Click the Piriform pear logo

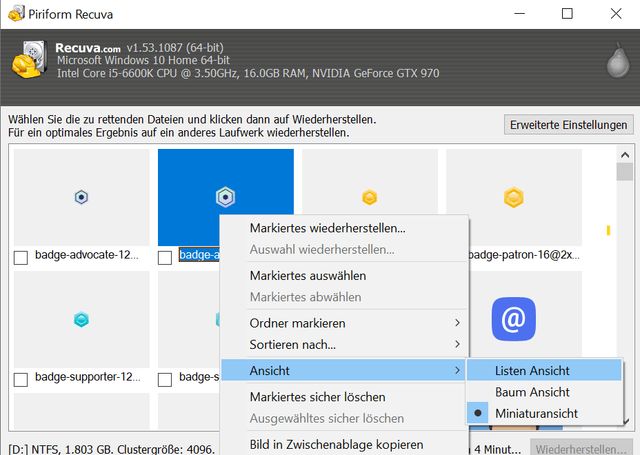(x=618, y=60)
